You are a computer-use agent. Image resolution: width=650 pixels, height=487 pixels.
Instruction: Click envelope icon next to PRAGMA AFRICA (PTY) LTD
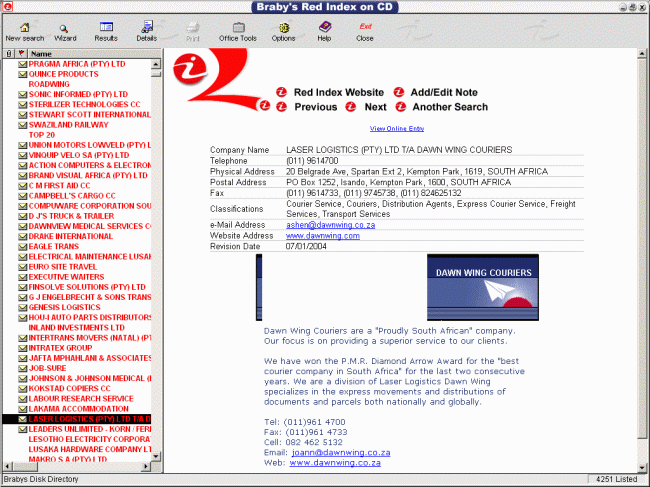pos(23,64)
